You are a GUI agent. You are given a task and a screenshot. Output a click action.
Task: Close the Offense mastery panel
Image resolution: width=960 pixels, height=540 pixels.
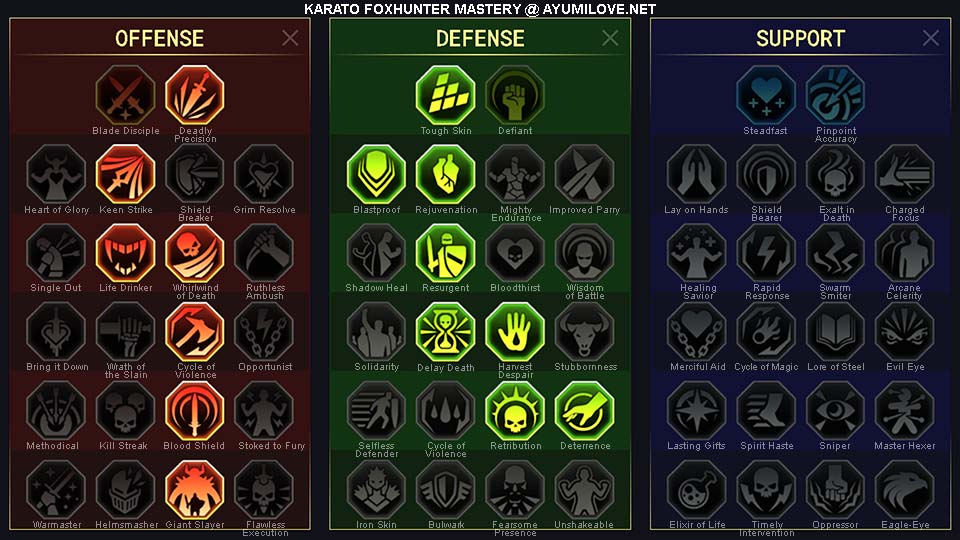pyautogui.click(x=290, y=38)
